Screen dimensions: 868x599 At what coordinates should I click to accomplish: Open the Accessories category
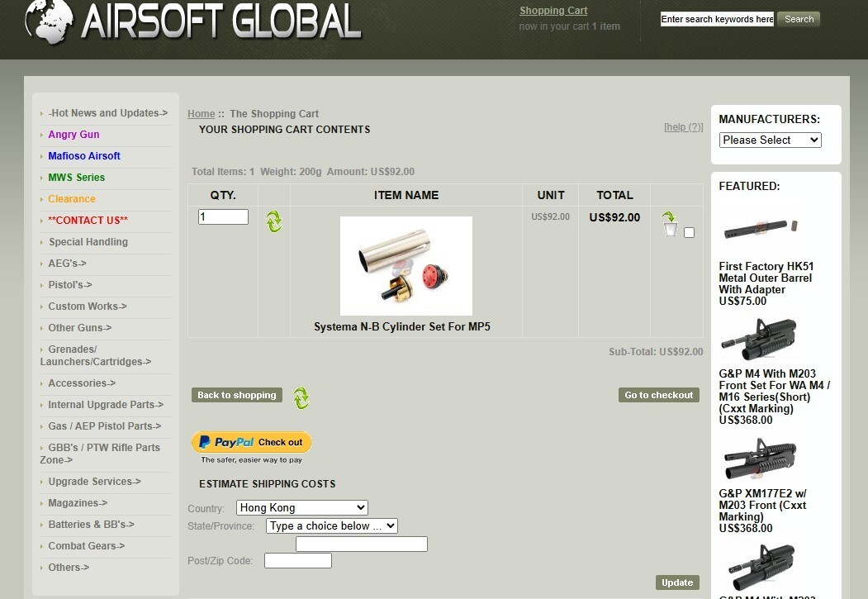[82, 383]
